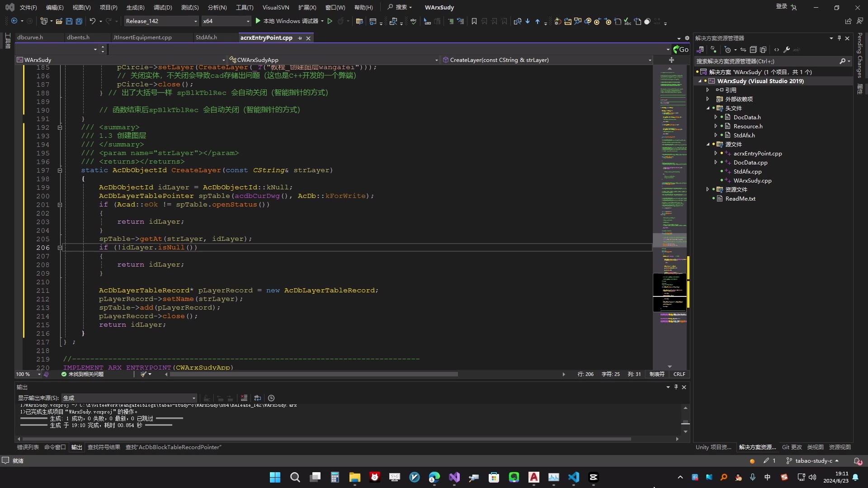Click Sync with Active Document in Solution Explorer
The height and width of the screenshot is (488, 868).
[x=743, y=50]
